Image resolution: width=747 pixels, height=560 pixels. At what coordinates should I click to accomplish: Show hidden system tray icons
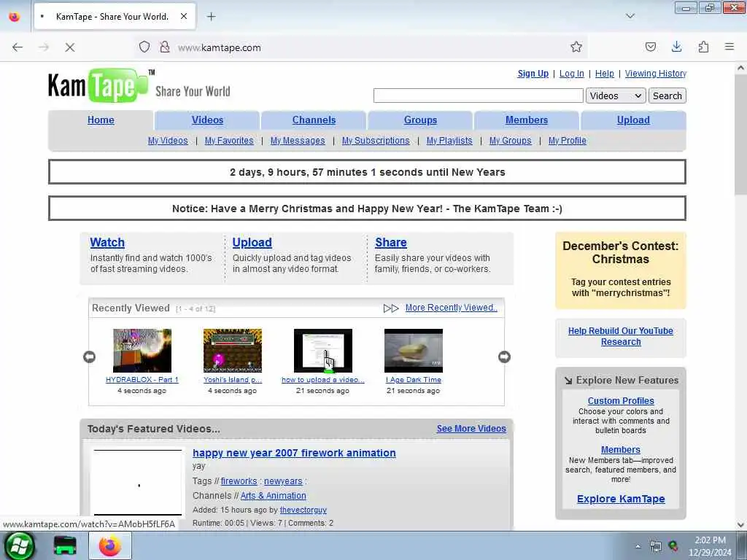tap(638, 546)
